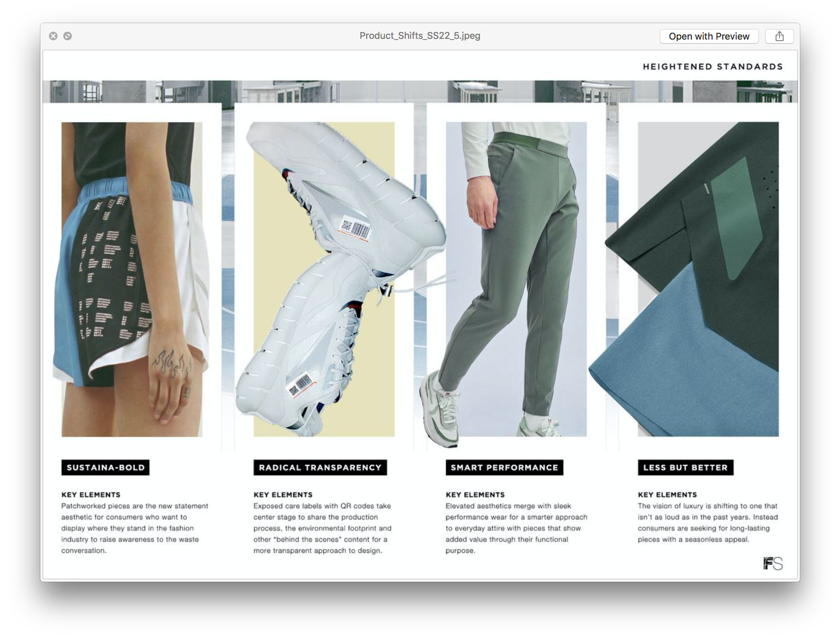Click Open with Preview button
This screenshot has width=840, height=639.
point(709,36)
